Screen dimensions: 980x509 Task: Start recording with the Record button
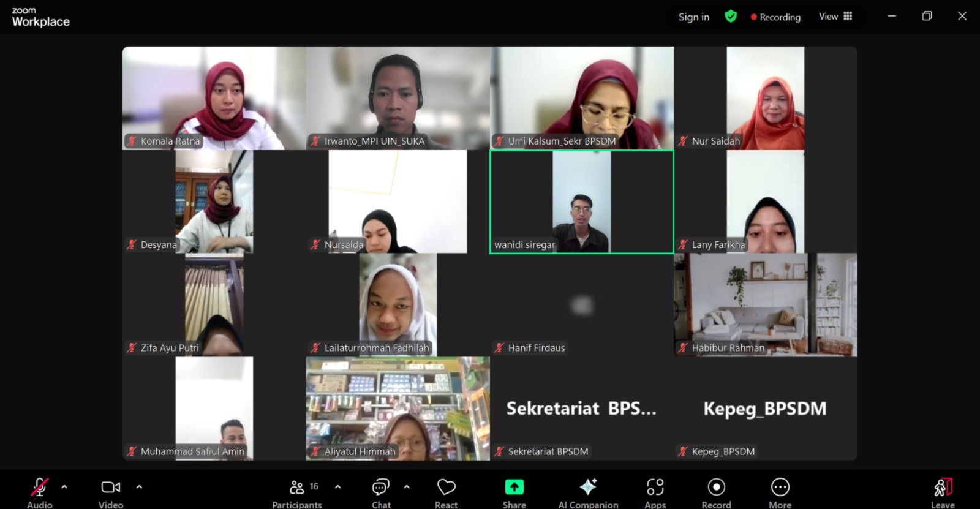716,491
